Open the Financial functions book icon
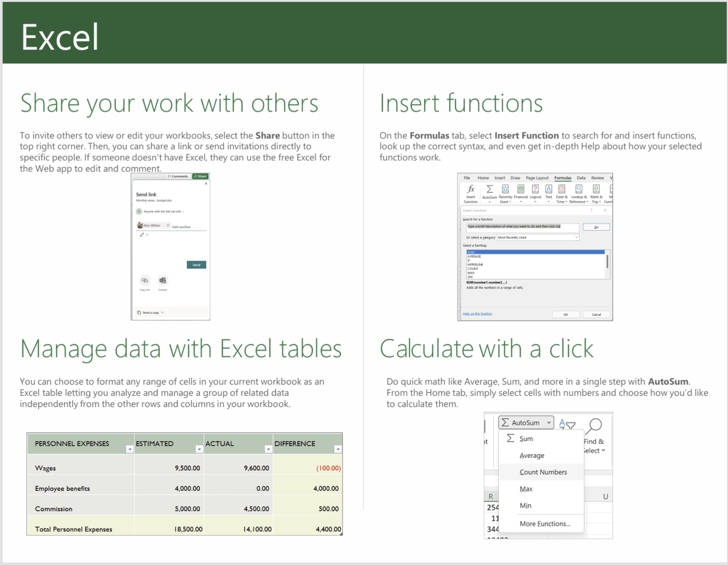 click(x=521, y=189)
